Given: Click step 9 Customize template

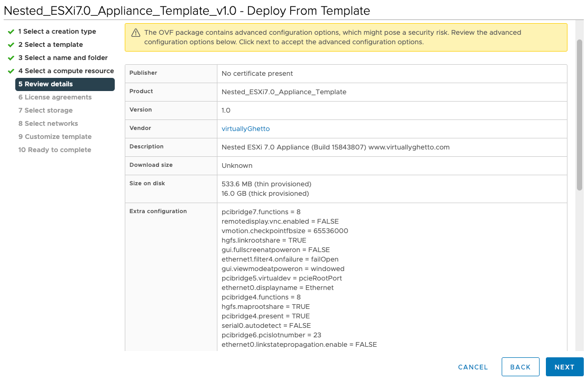Looking at the screenshot, I should [55, 137].
